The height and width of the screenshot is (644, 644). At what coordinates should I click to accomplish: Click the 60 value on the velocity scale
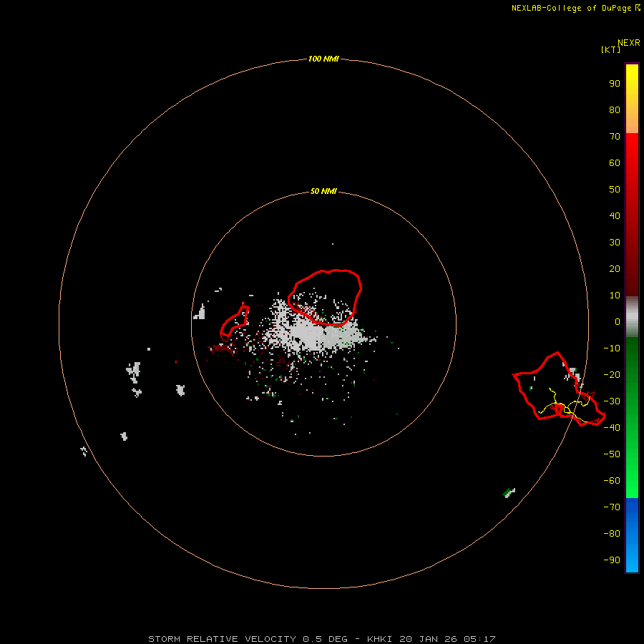615,162
